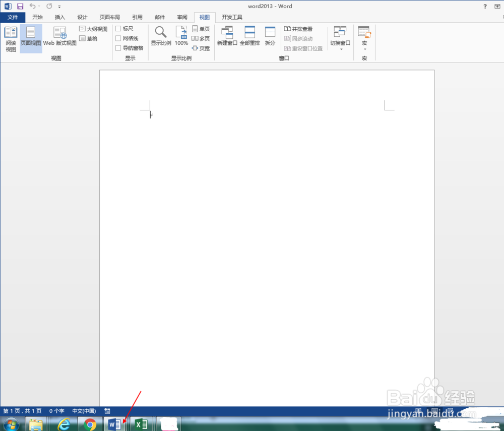
Task: Switch to the 引用 References tab
Action: coord(137,17)
